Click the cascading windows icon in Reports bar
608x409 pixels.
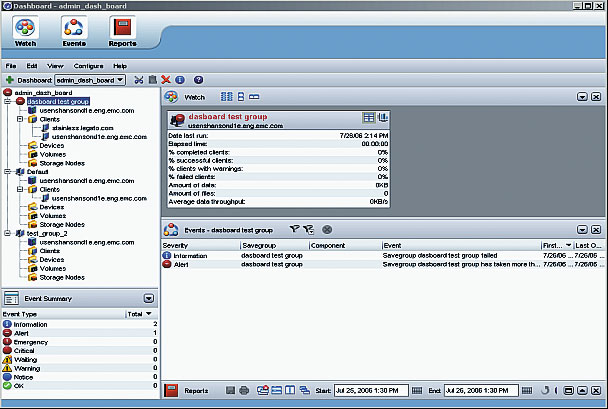[304, 390]
